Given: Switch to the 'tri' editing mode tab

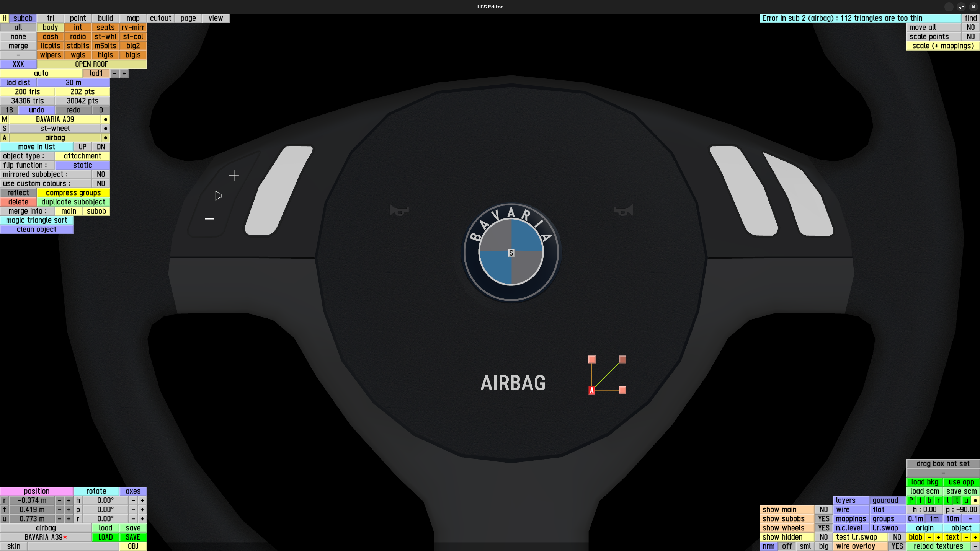Looking at the screenshot, I should (51, 18).
